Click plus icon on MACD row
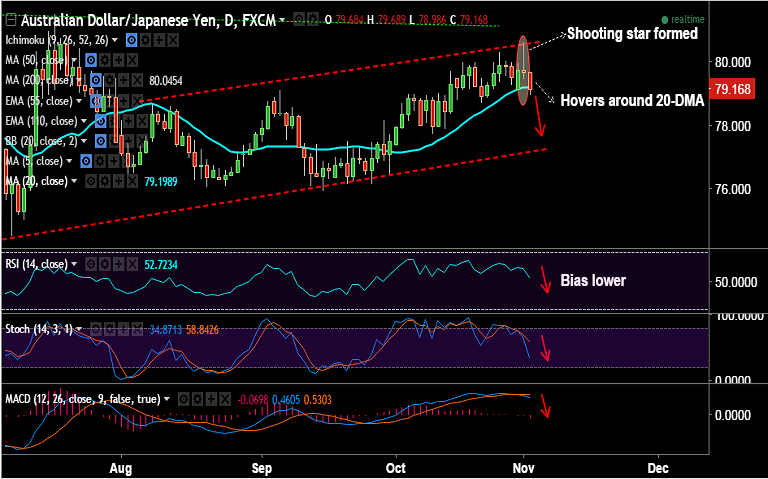The image size is (768, 479). pyautogui.click(x=211, y=399)
